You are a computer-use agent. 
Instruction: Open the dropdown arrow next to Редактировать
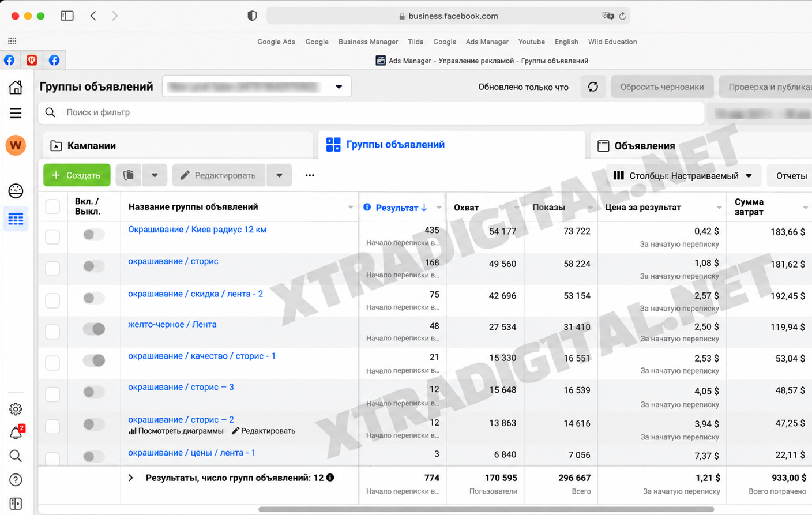279,175
